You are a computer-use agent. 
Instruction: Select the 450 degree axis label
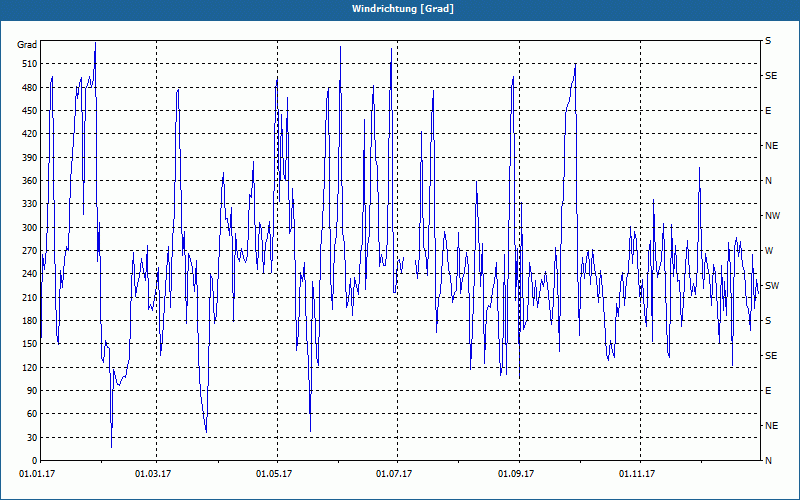(30, 111)
